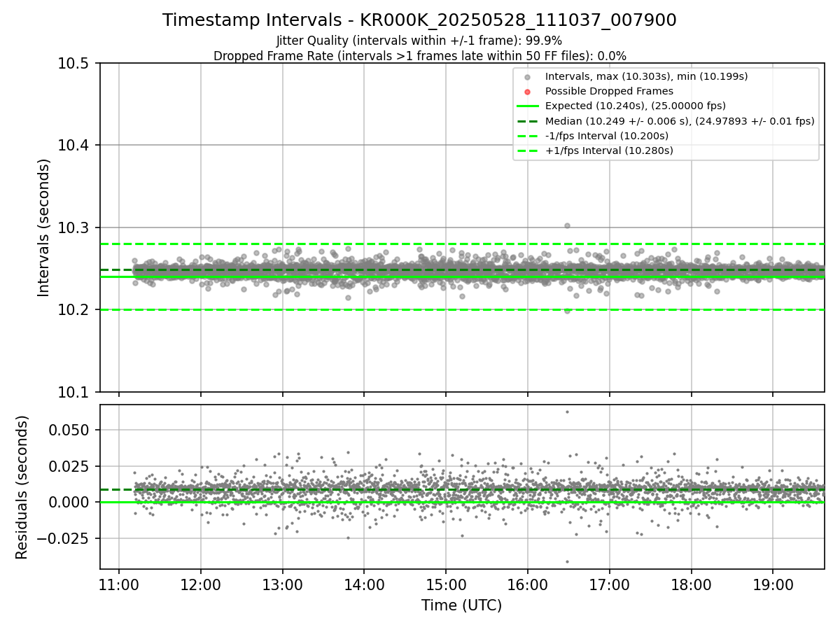This screenshot has width=840, height=630.
Task: Click the −0.025 tick on the residuals axis
Action: (x=64, y=538)
